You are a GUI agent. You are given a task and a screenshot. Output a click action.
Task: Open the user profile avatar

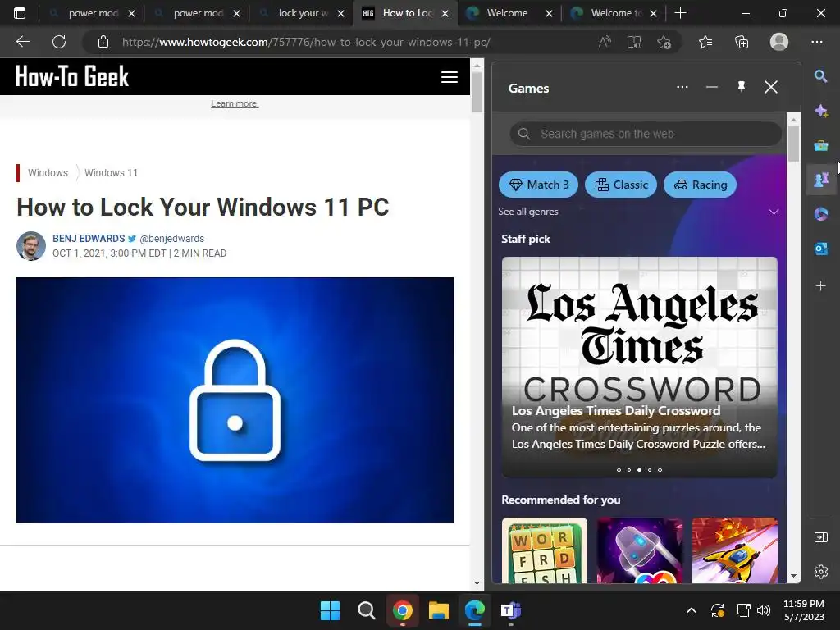pos(779,42)
